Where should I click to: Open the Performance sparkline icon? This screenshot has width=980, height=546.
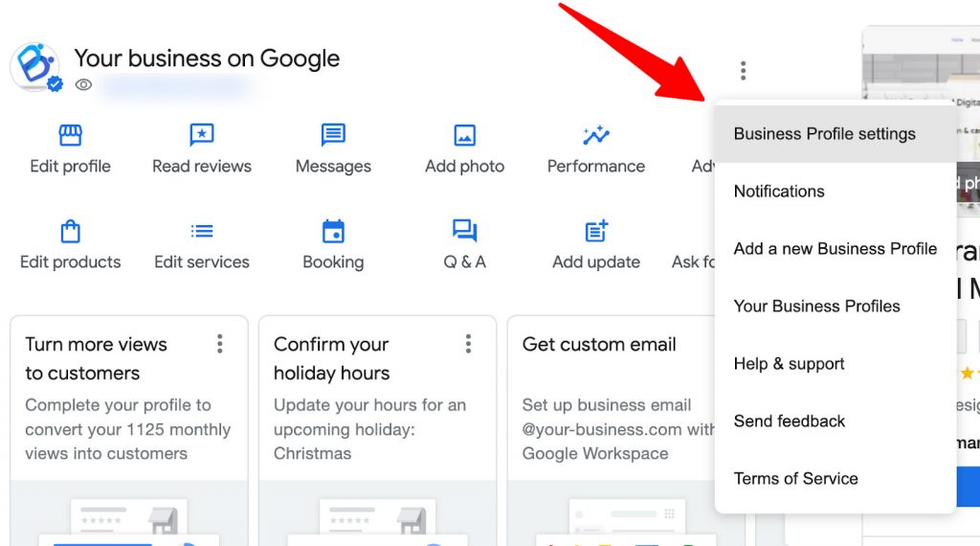click(595, 134)
